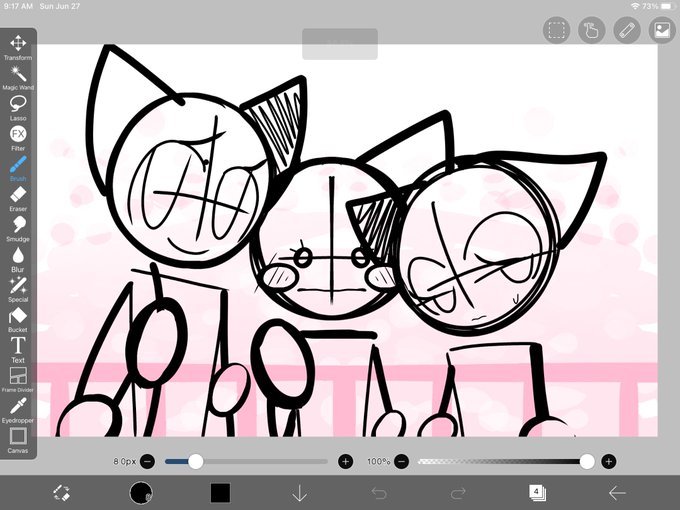680x510 pixels.
Task: Choose the Lasso tool
Action: [x=18, y=108]
